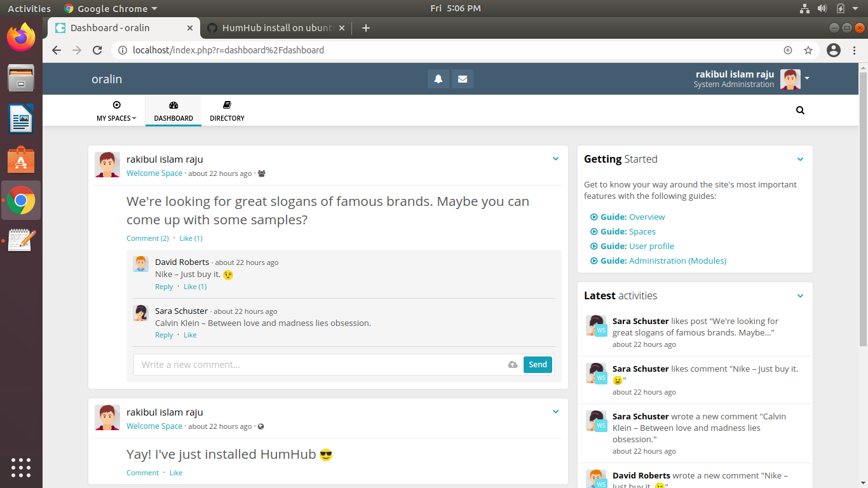Viewport: 868px width, 488px height.
Task: Click Sara Schuster's avatar in Latest activities
Action: 595,325
